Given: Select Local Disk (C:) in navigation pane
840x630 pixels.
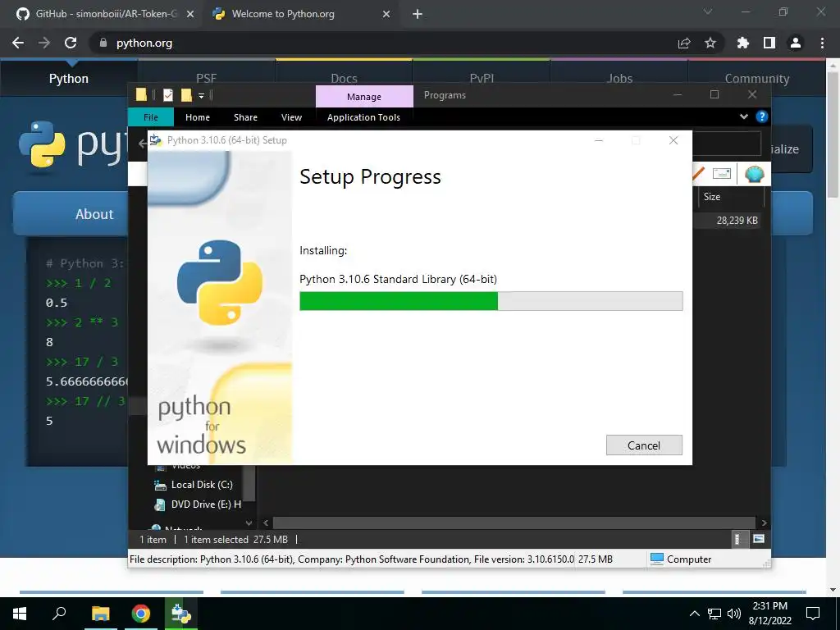Looking at the screenshot, I should tap(202, 484).
